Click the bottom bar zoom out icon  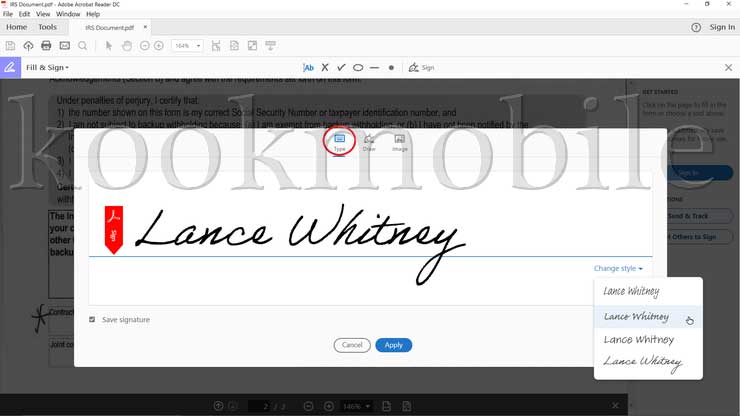click(308, 406)
